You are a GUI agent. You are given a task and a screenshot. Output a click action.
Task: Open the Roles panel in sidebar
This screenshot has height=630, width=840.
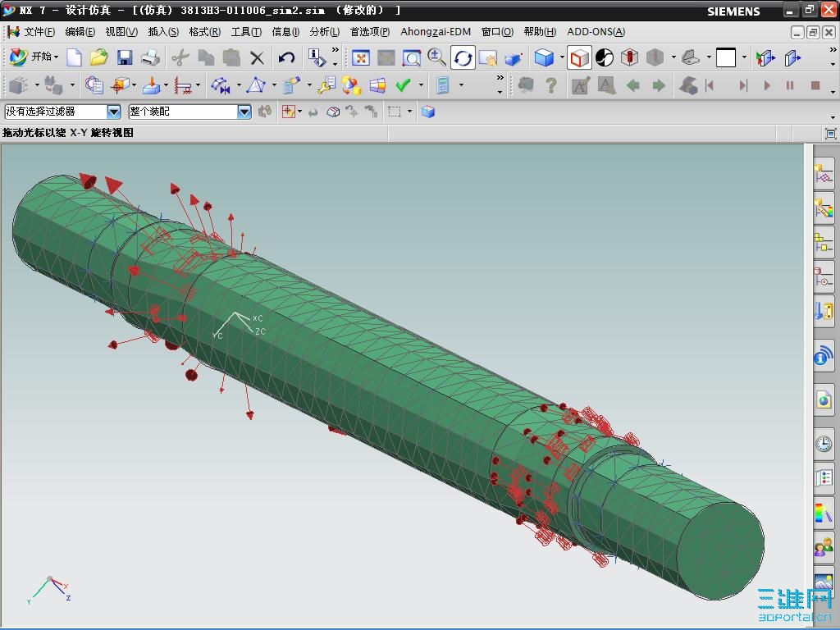point(823,546)
